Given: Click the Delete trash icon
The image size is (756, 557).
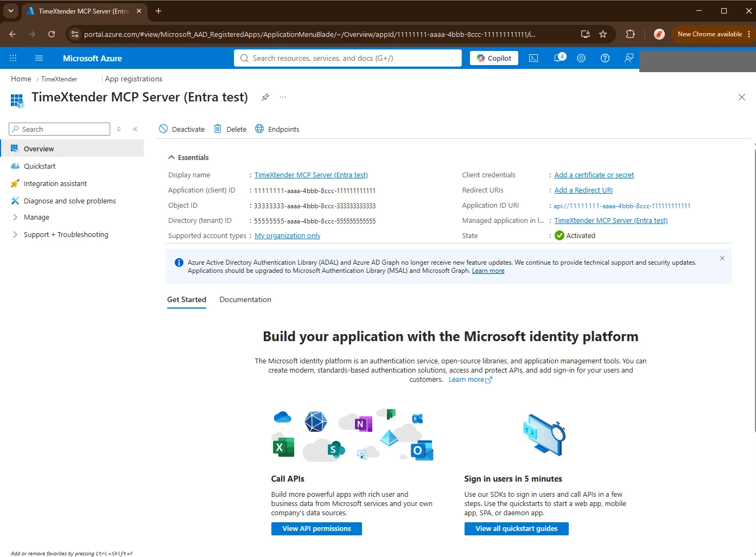Looking at the screenshot, I should pos(218,129).
